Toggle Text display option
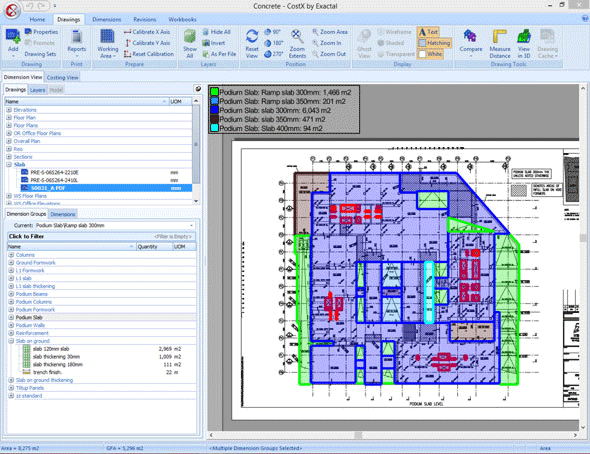Screen dimensions: 590x454 click(428, 32)
